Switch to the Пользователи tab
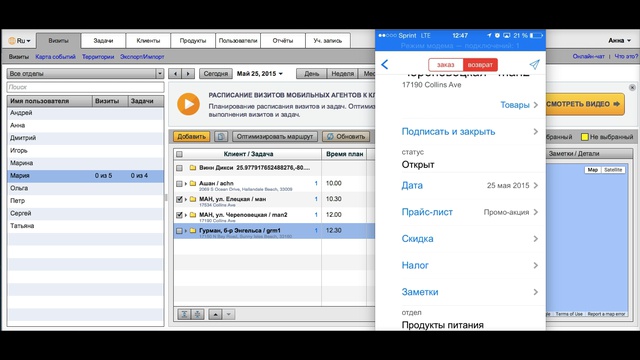Viewport: 640px width, 360px height. click(x=238, y=41)
